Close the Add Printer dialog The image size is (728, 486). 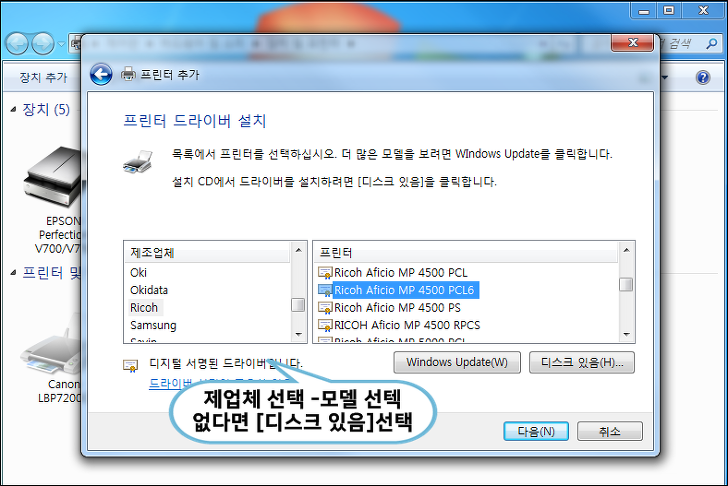[x=632, y=43]
